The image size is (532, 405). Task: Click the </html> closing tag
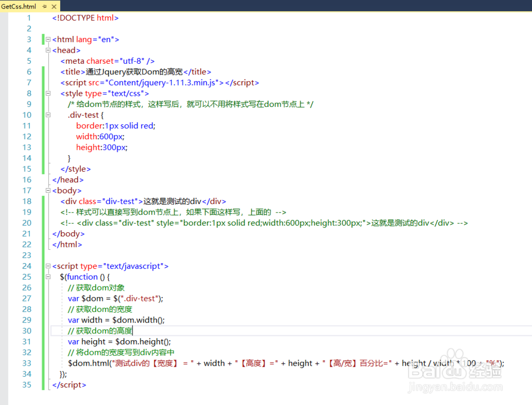(67, 244)
